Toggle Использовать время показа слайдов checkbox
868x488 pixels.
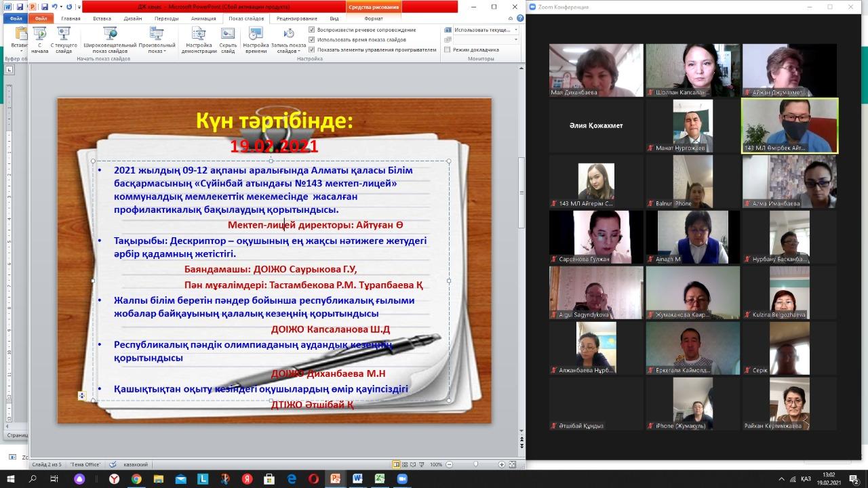point(311,39)
